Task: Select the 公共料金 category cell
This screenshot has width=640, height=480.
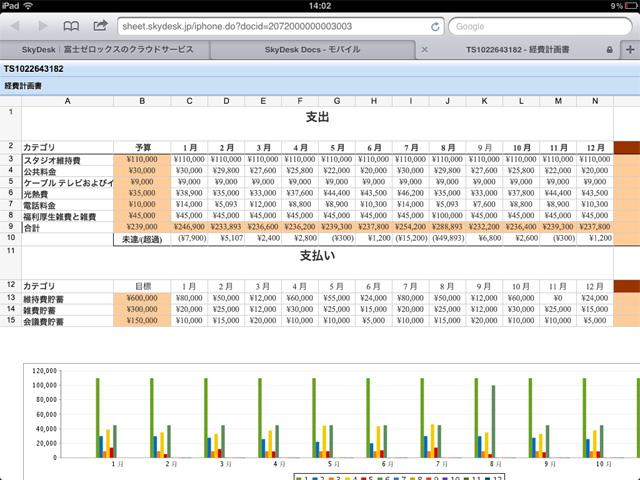Action: click(x=67, y=171)
